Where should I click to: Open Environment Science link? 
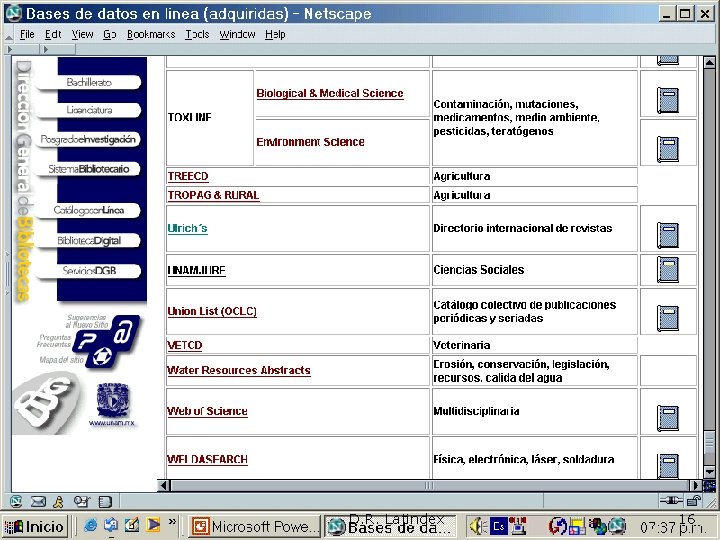tap(310, 142)
